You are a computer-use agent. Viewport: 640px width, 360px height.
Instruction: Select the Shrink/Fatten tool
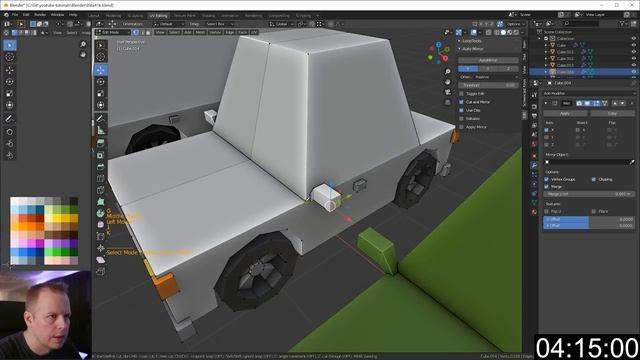pyautogui.click(x=101, y=248)
